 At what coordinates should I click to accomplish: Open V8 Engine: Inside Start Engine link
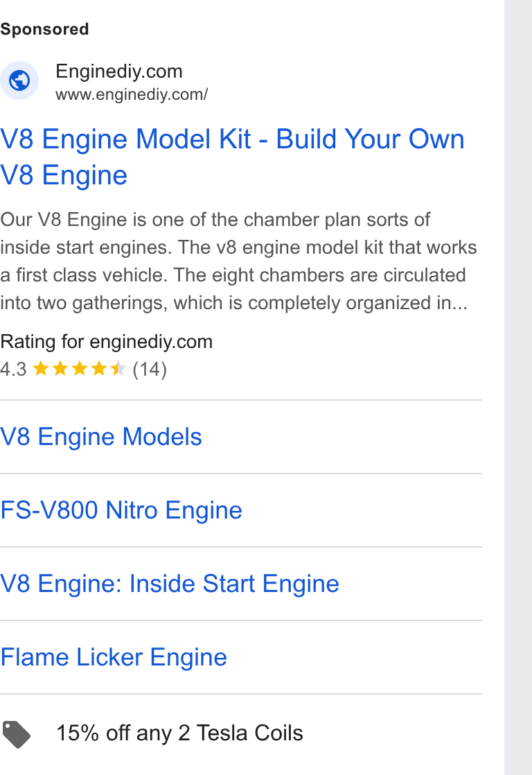point(170,584)
